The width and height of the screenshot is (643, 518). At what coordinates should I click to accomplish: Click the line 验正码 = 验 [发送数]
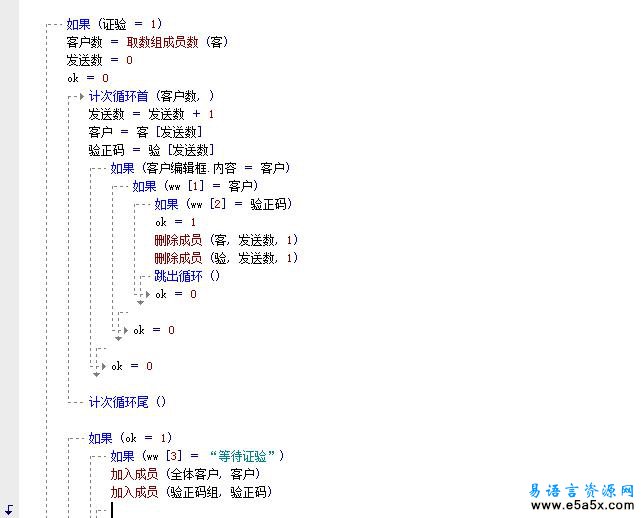click(x=151, y=150)
